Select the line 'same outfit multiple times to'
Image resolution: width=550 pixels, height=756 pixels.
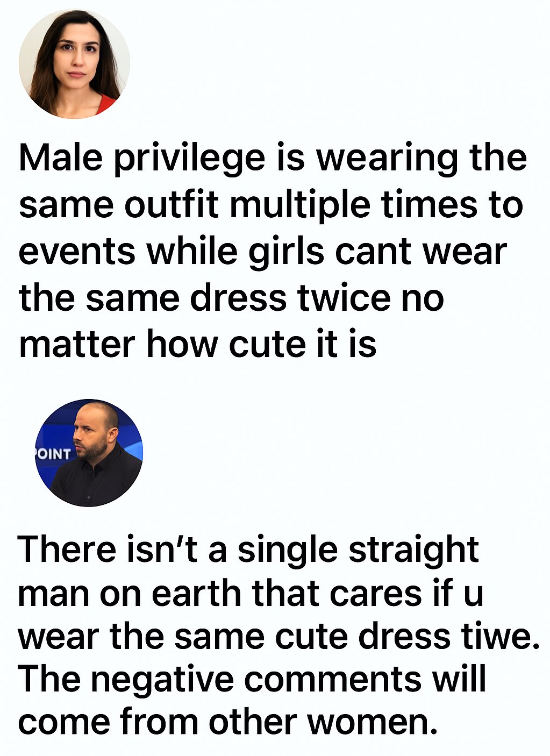point(271,205)
